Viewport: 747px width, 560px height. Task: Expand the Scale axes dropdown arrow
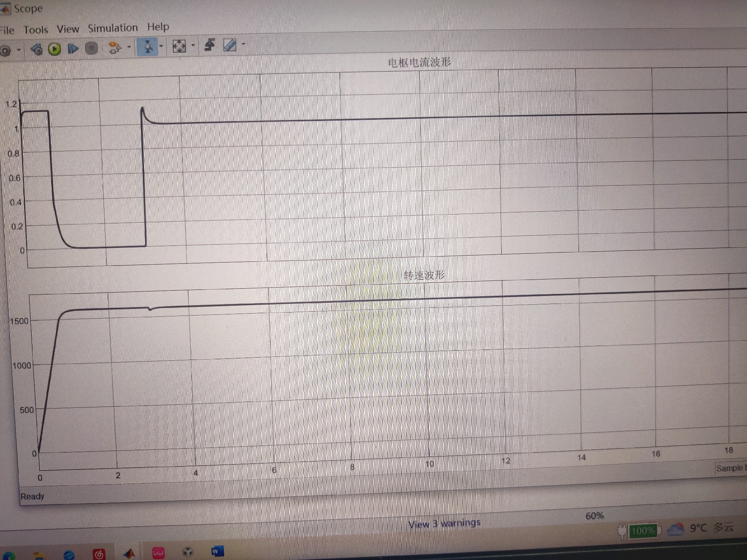(x=193, y=45)
